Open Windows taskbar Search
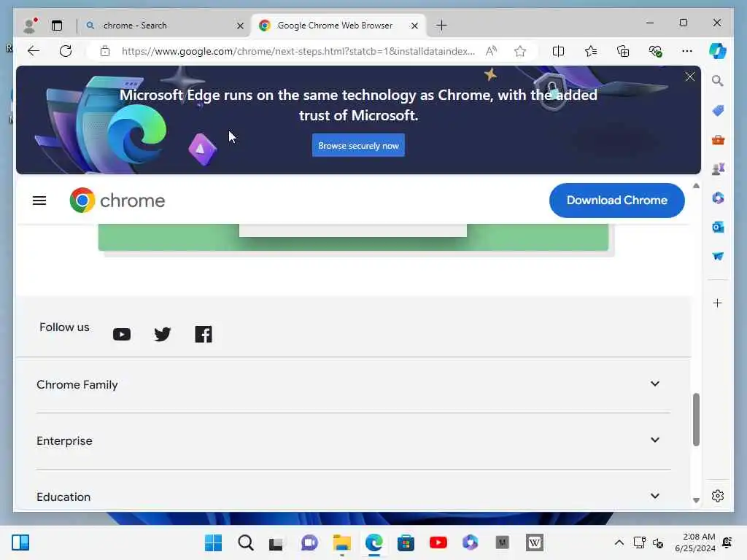This screenshot has width=747, height=560. pyautogui.click(x=246, y=542)
